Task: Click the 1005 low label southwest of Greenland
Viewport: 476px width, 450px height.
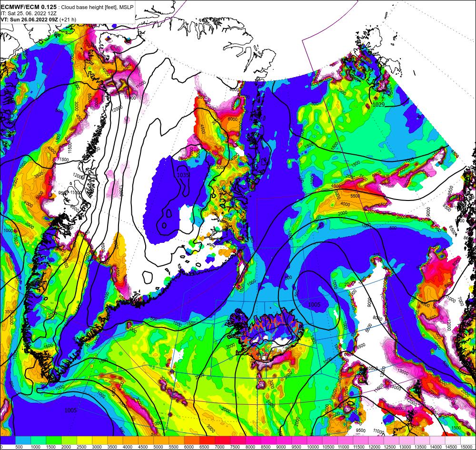Action: pos(70,410)
